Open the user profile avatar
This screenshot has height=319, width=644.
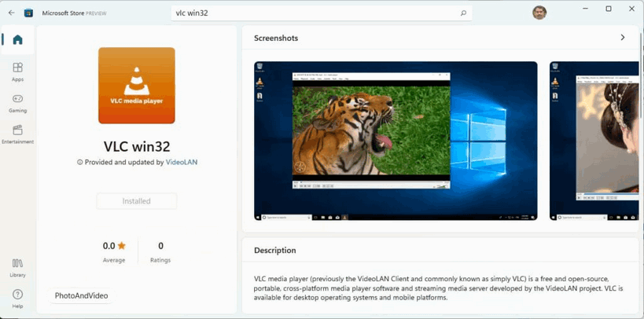[x=539, y=13]
